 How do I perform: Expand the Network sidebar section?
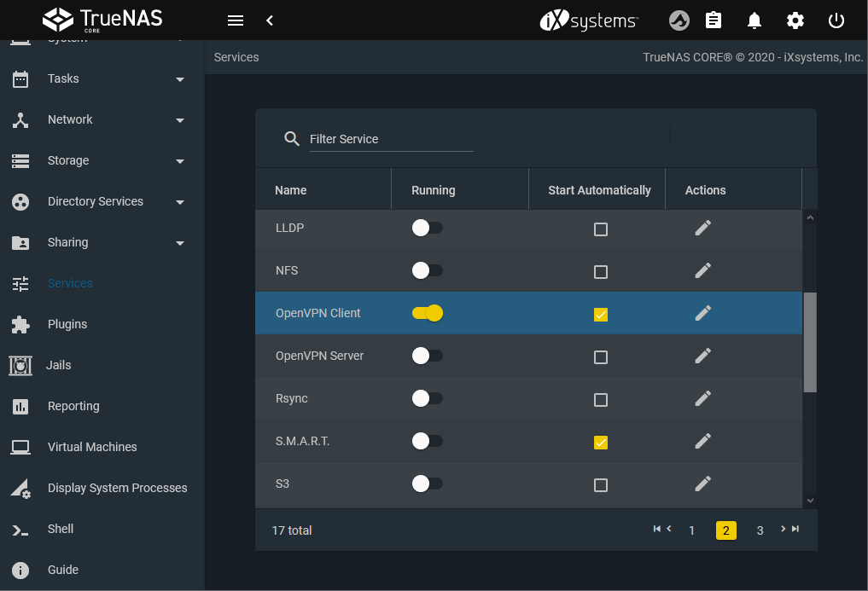(x=180, y=120)
